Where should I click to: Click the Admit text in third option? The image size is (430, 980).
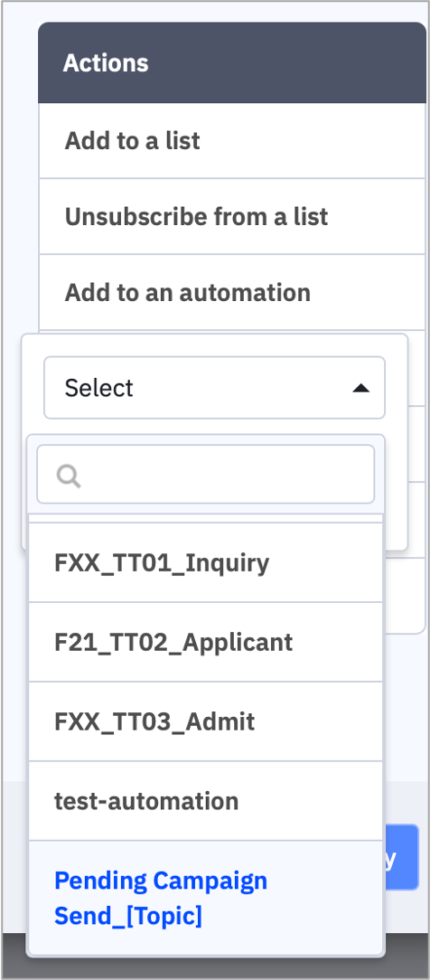pos(220,721)
